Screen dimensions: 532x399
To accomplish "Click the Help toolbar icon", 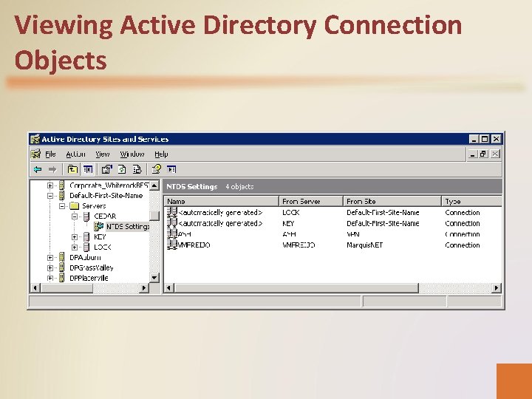I will (x=157, y=169).
